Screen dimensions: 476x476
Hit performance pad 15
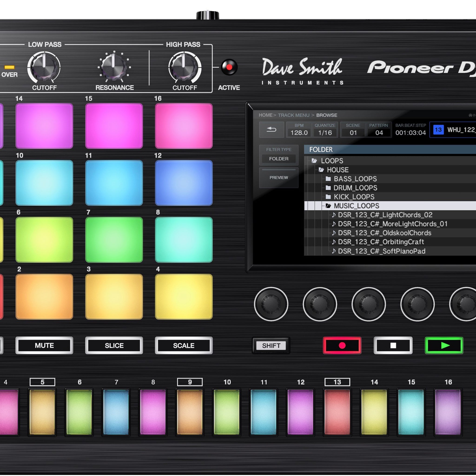pos(114,126)
